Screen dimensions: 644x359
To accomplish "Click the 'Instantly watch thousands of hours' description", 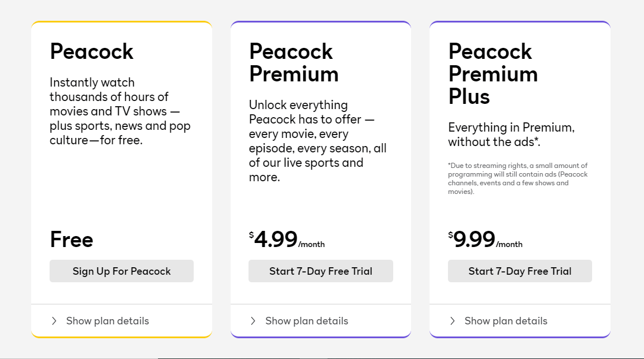I will 120,111.
